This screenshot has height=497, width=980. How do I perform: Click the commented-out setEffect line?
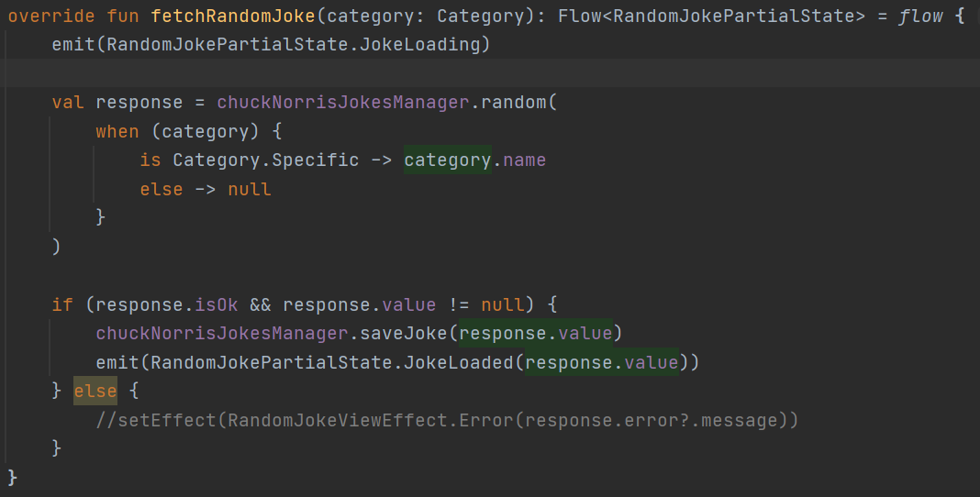tap(448, 420)
